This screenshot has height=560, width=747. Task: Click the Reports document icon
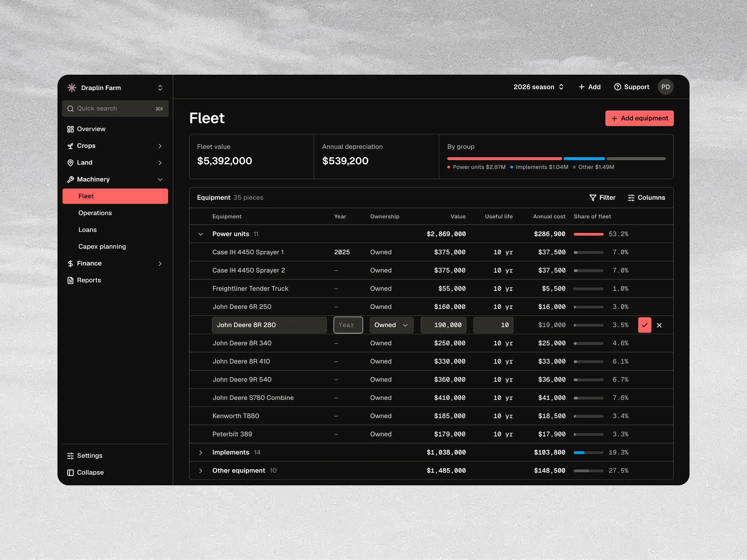(x=70, y=280)
